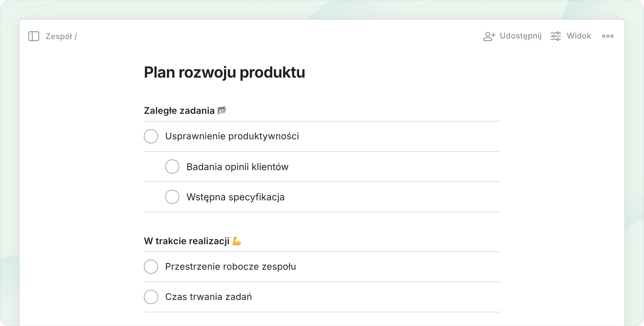Click the Udostępnij label
644x326 pixels.
(x=520, y=36)
